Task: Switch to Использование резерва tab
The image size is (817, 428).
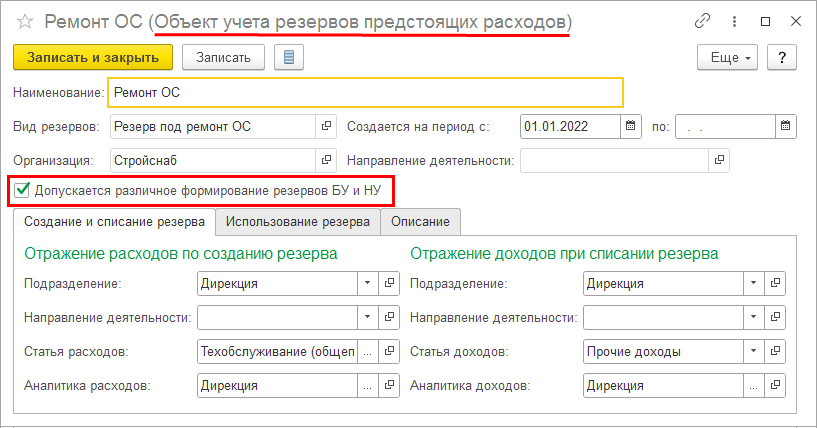Action: [x=298, y=221]
